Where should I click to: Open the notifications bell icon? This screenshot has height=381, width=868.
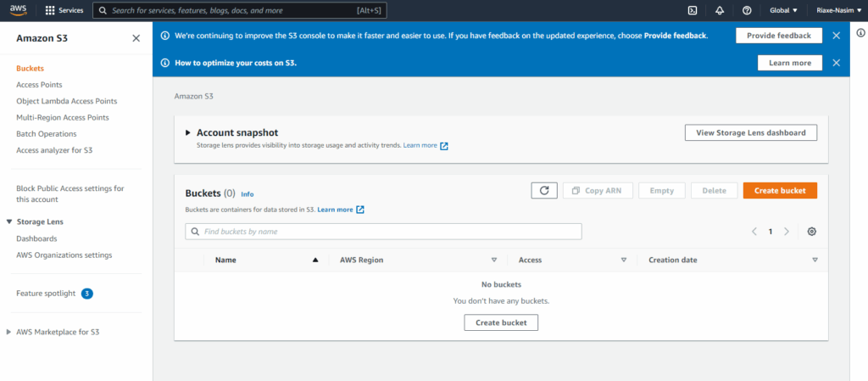coord(720,10)
